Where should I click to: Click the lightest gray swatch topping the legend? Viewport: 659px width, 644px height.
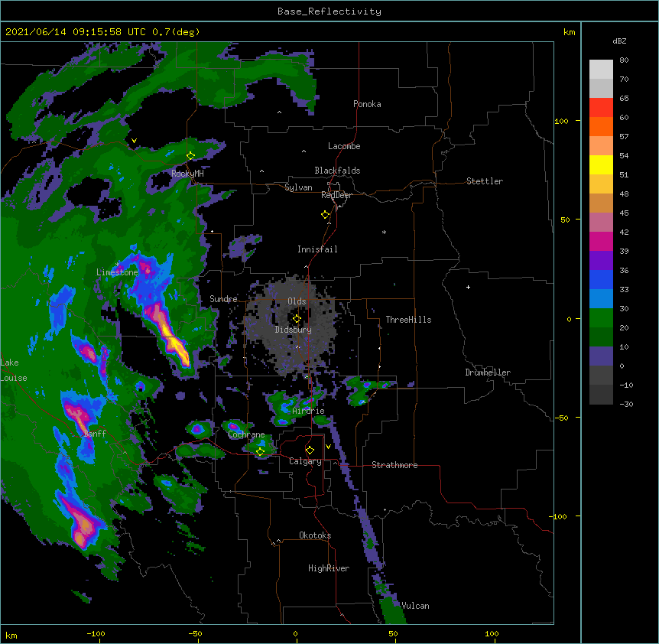point(601,70)
